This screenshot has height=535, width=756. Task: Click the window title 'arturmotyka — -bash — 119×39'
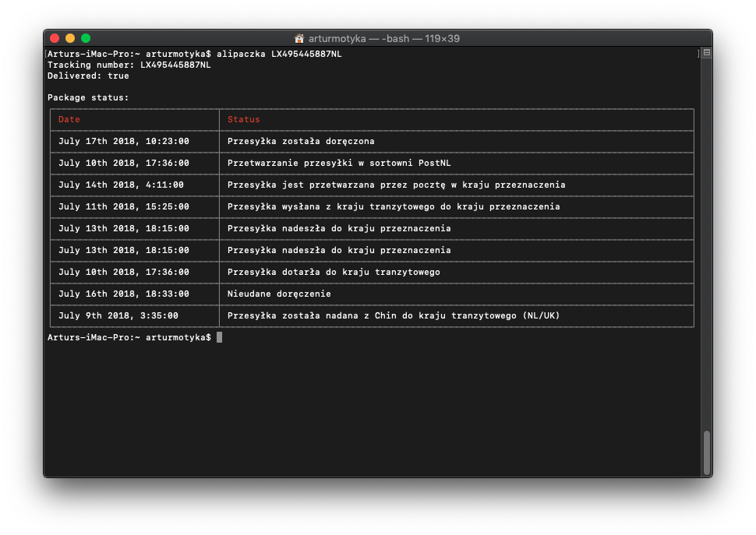[383, 38]
